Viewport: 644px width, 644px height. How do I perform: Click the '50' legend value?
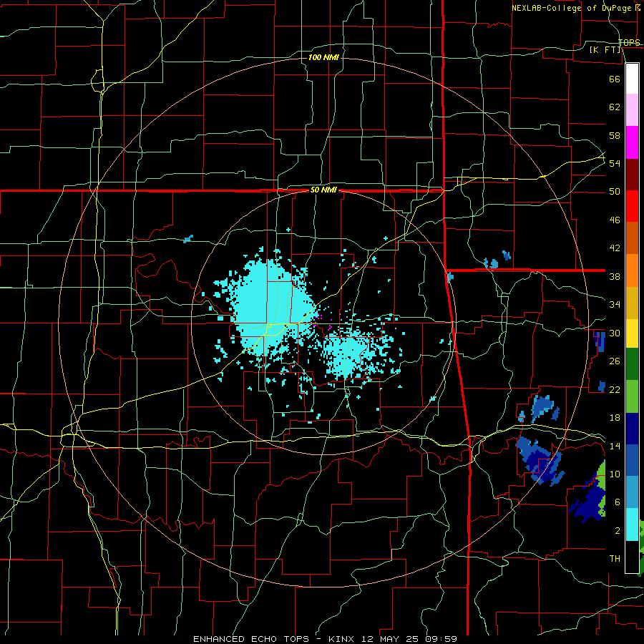(615, 192)
